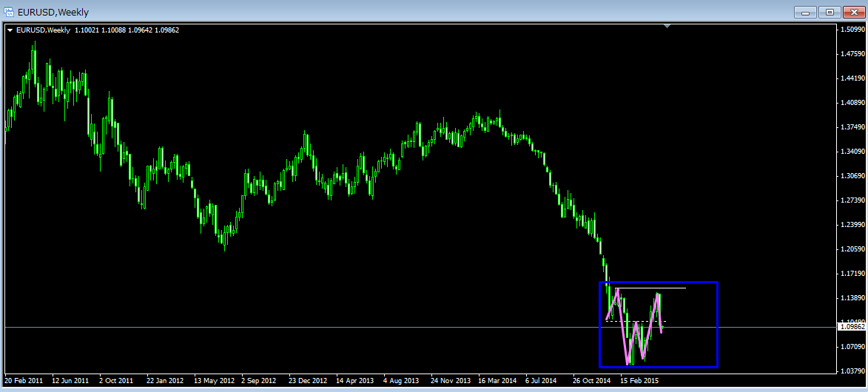Click the chart shift triangle marker at top
Screen dimensions: 868x392
click(667, 27)
